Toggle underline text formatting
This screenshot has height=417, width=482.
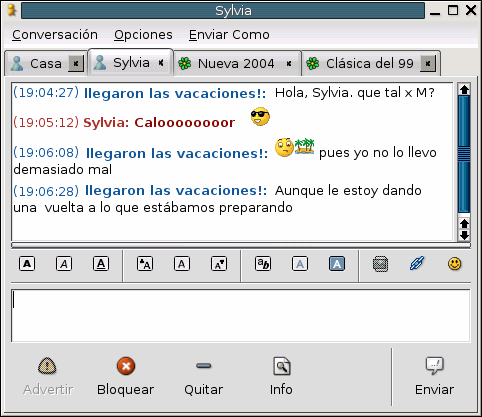[101, 264]
